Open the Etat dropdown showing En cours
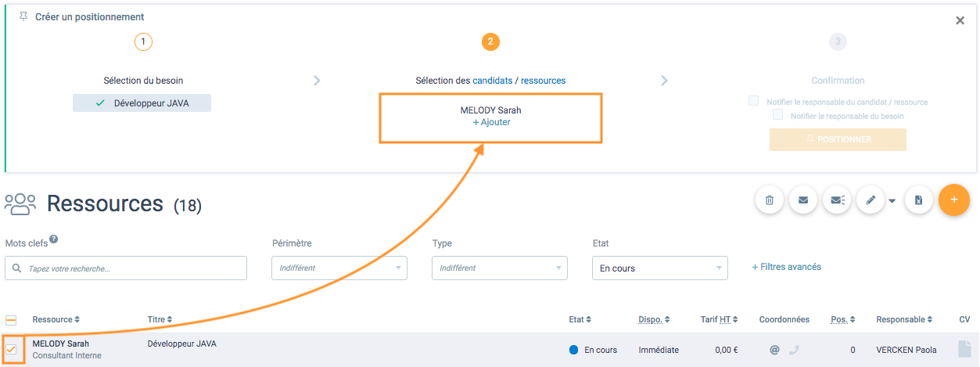This screenshot has height=367, width=980. pyautogui.click(x=660, y=268)
